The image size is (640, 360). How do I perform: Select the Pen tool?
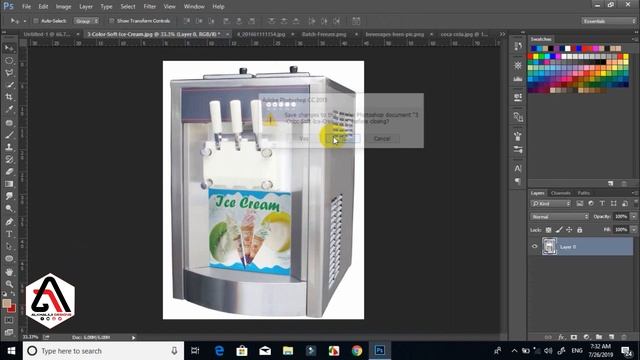click(9, 222)
